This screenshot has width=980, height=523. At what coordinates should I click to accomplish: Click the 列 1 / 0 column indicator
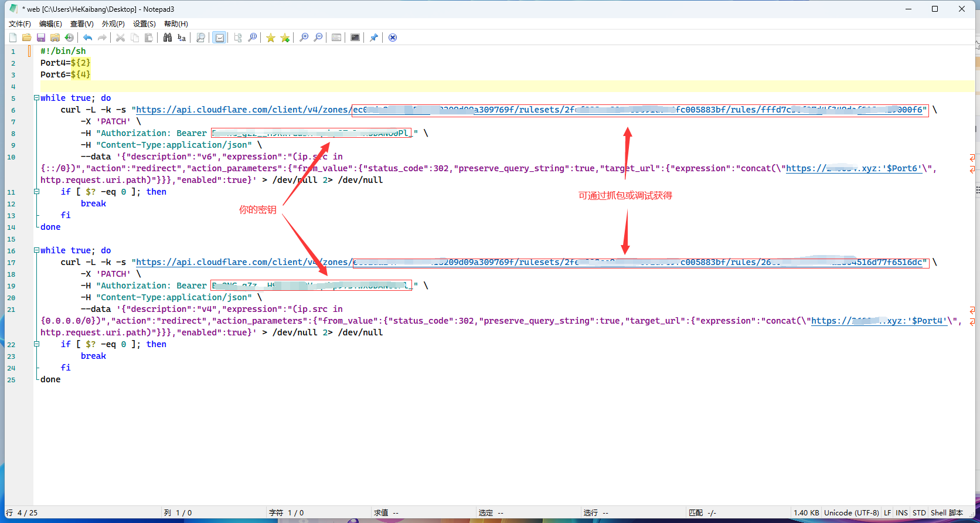tap(178, 512)
